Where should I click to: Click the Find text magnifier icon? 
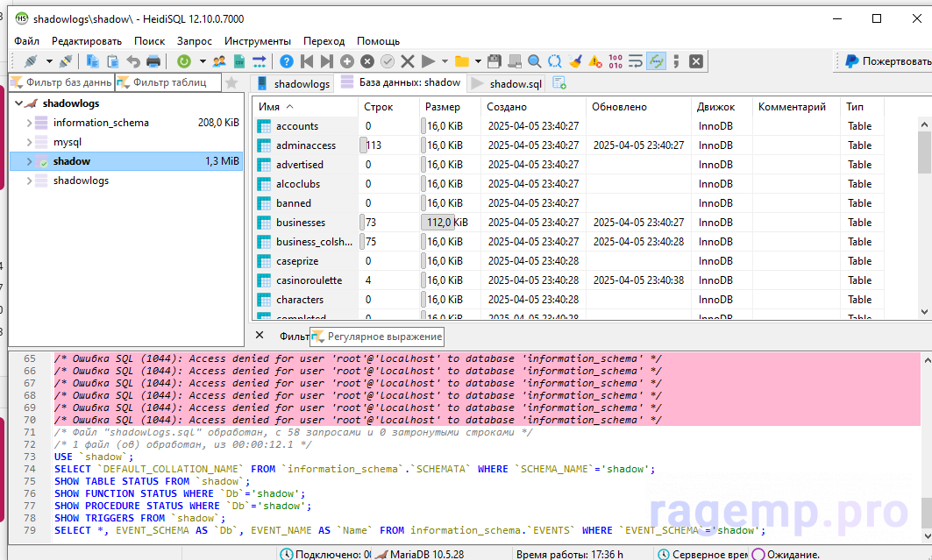point(534,61)
